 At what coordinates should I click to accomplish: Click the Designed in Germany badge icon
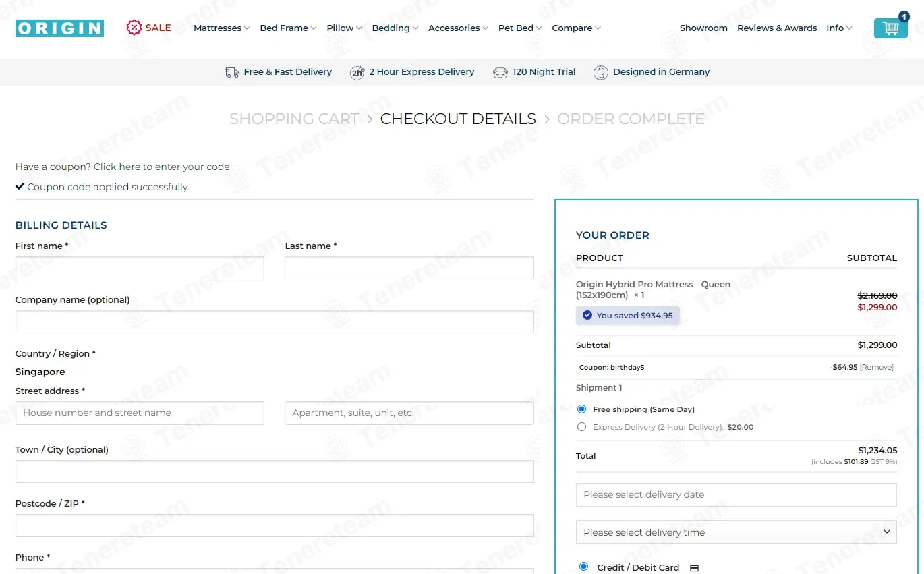point(600,72)
